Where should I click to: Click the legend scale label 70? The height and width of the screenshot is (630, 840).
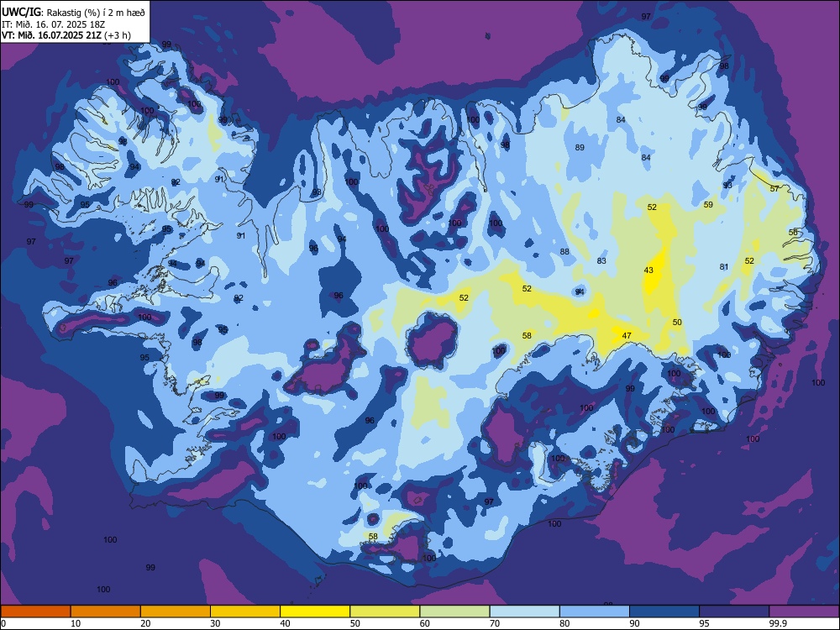(495, 623)
